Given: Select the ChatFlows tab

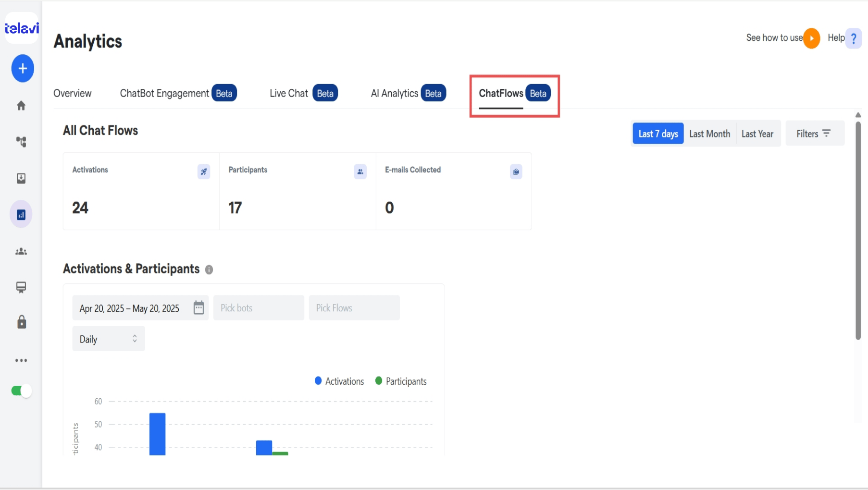Looking at the screenshot, I should coord(515,93).
